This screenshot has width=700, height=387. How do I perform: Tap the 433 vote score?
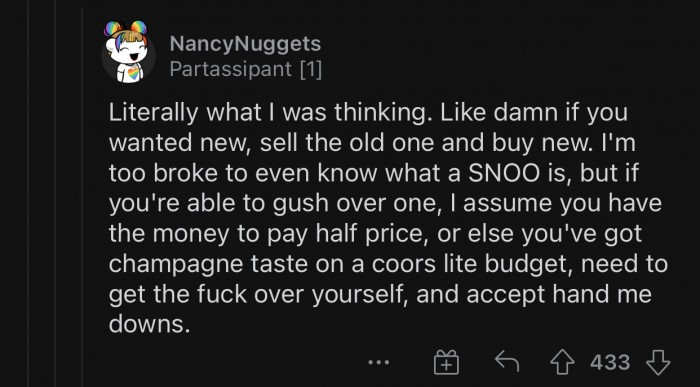pyautogui.click(x=610, y=362)
